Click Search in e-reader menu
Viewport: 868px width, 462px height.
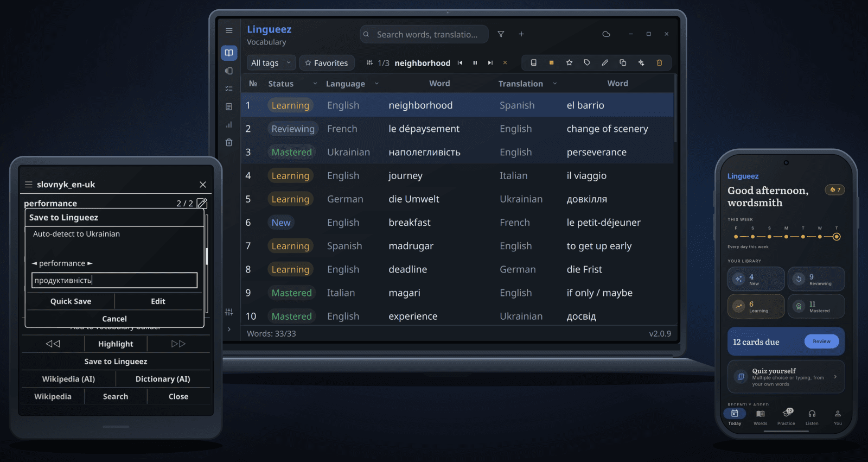tap(116, 397)
